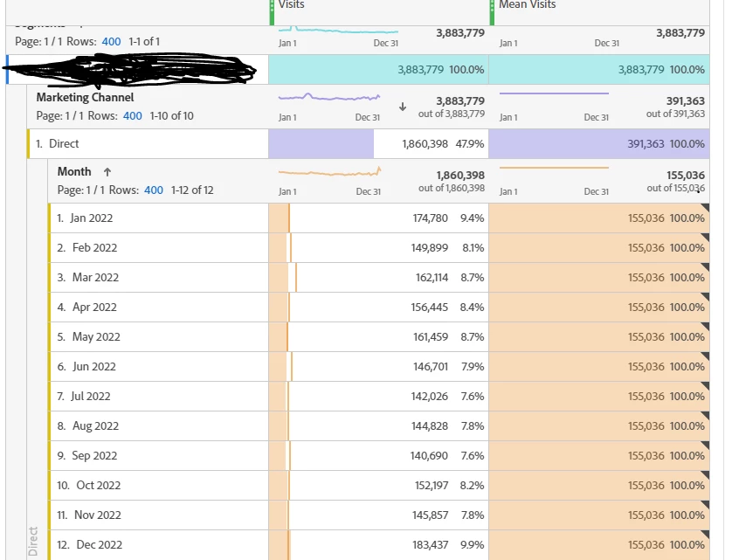
Task: Click the orange Visits sparkline in the Month header
Action: click(x=329, y=172)
